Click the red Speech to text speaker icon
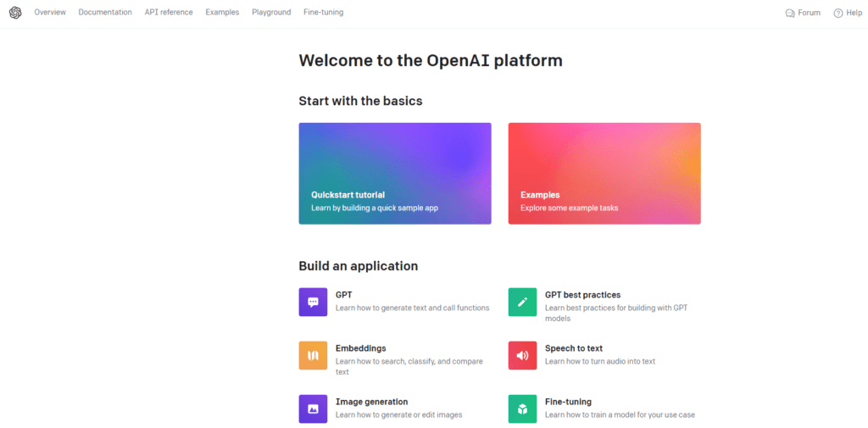 [x=522, y=355]
